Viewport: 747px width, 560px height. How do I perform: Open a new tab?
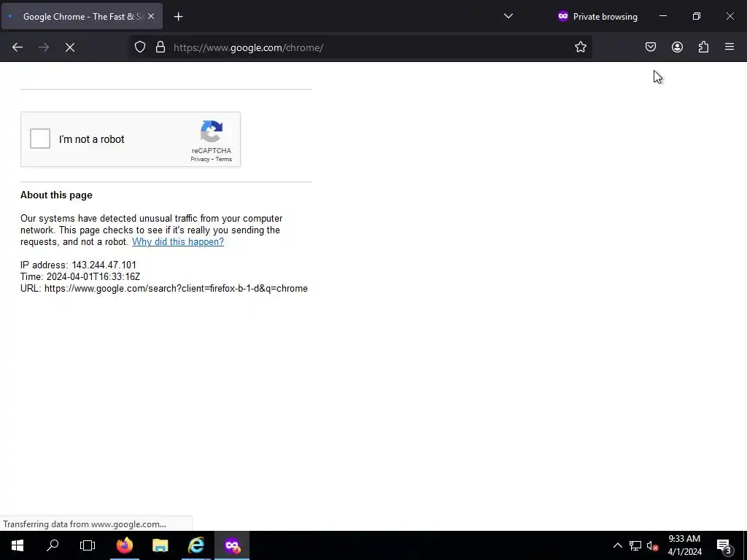coord(178,17)
